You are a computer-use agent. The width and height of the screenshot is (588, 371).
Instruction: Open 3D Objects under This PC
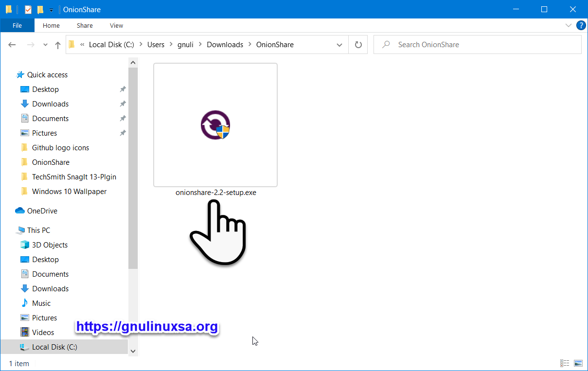click(50, 245)
